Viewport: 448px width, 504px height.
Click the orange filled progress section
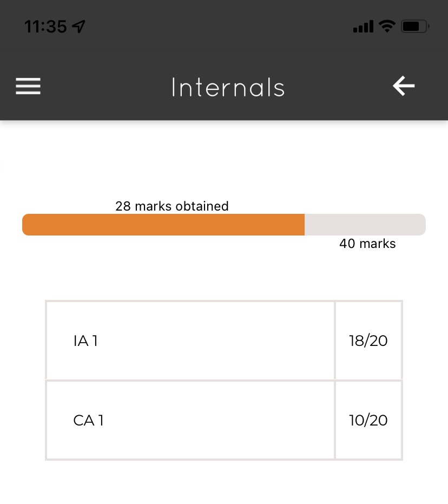tap(163, 225)
